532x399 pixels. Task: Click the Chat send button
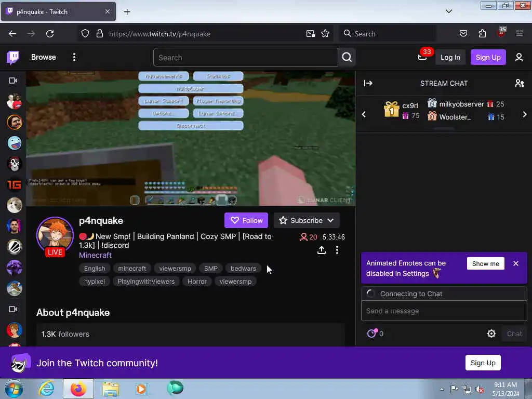[x=514, y=334]
